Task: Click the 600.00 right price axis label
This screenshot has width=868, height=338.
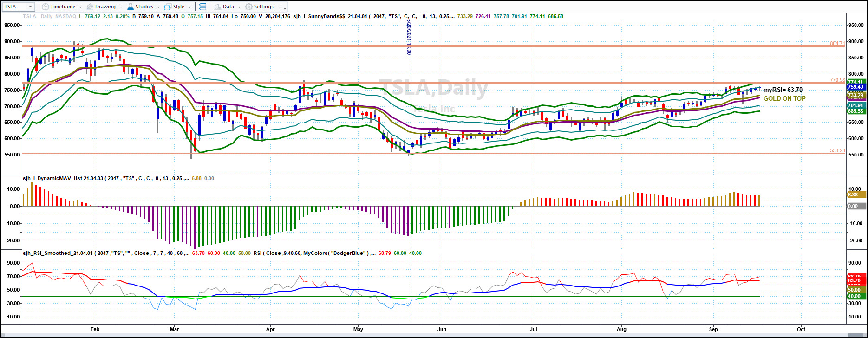Action: tap(855, 139)
